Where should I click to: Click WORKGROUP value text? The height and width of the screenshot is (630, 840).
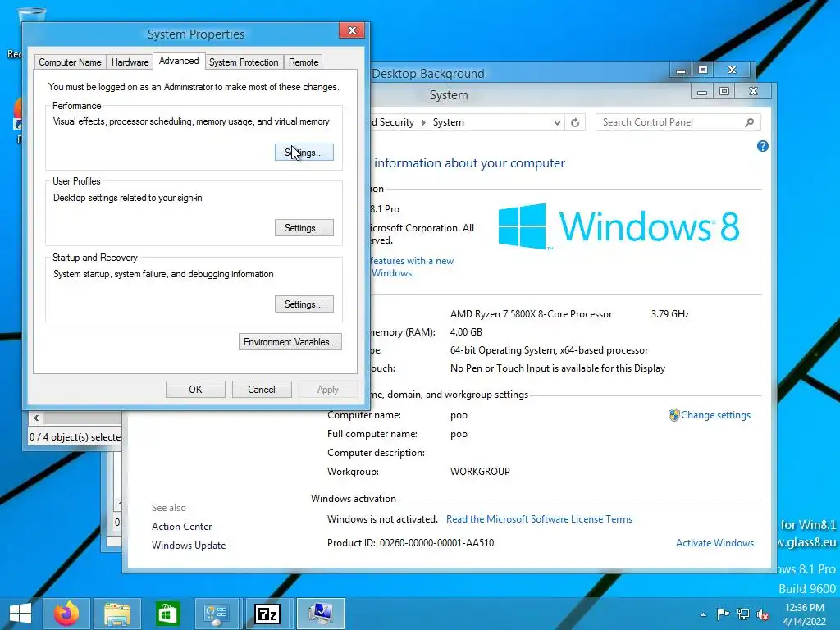480,472
